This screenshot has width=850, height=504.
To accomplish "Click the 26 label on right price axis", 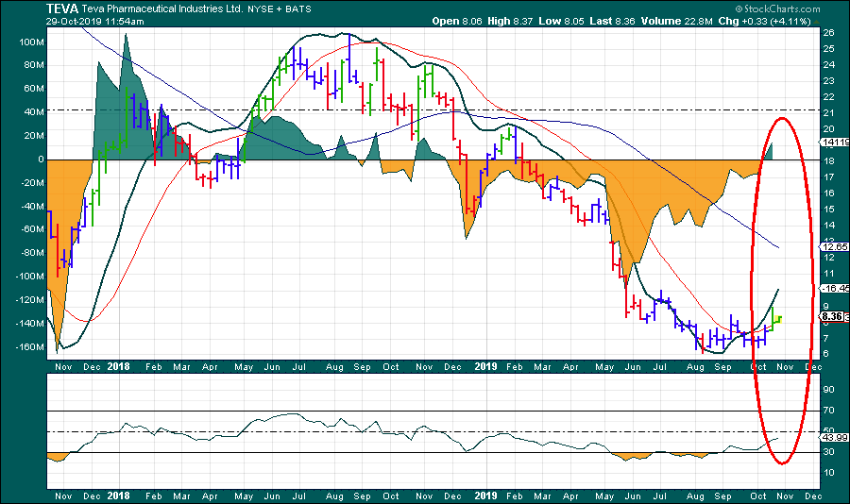I will 827,33.
